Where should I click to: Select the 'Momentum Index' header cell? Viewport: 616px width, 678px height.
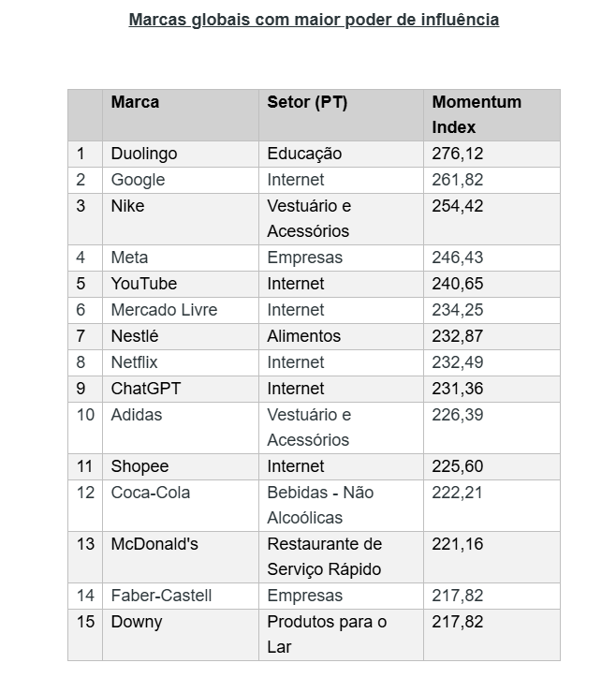pyautogui.click(x=477, y=114)
